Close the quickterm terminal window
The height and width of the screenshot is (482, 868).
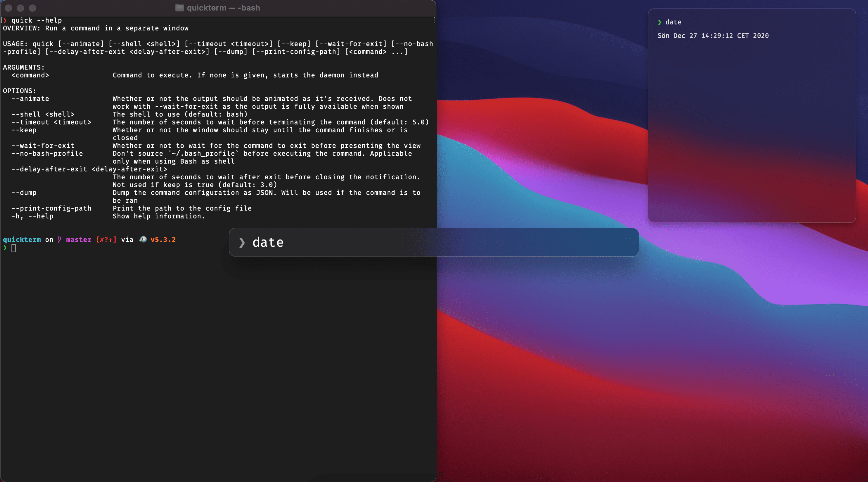point(9,8)
